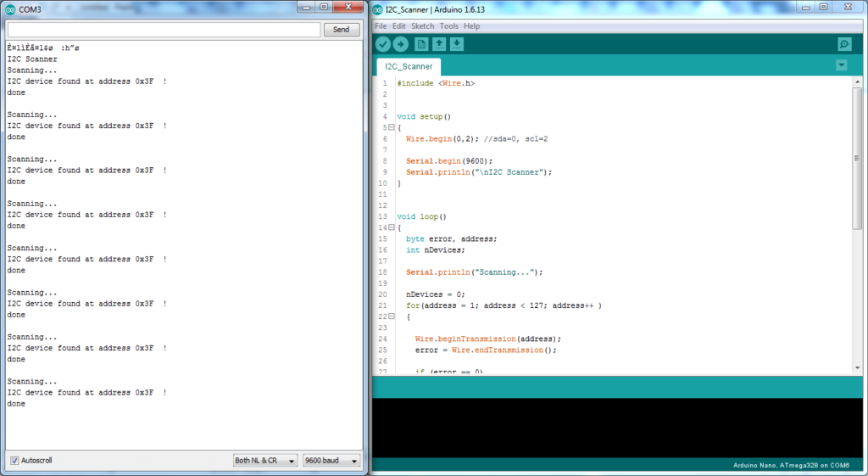The height and width of the screenshot is (476, 868).
Task: Click the Upload arrow icon
Action: [401, 44]
